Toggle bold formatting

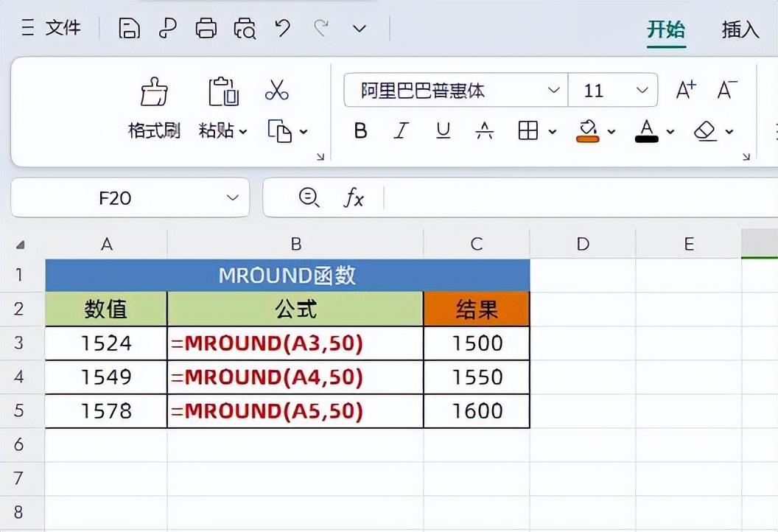(361, 131)
